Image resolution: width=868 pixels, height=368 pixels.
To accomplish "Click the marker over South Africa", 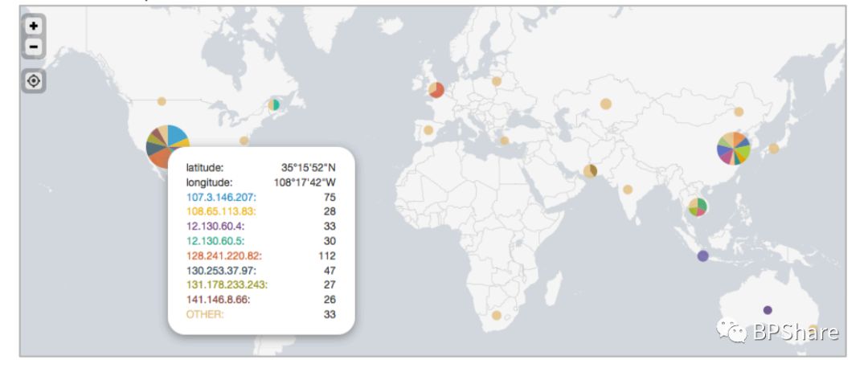I will tap(497, 316).
